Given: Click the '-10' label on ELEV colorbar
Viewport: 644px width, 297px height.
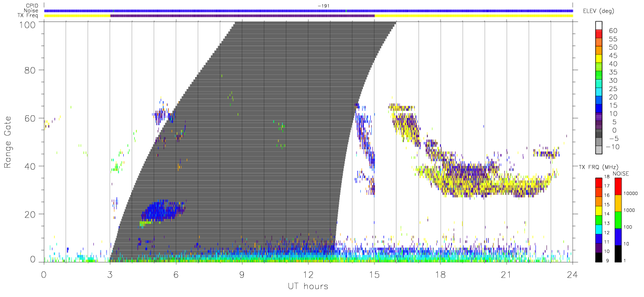Looking at the screenshot, I should pyautogui.click(x=613, y=147).
